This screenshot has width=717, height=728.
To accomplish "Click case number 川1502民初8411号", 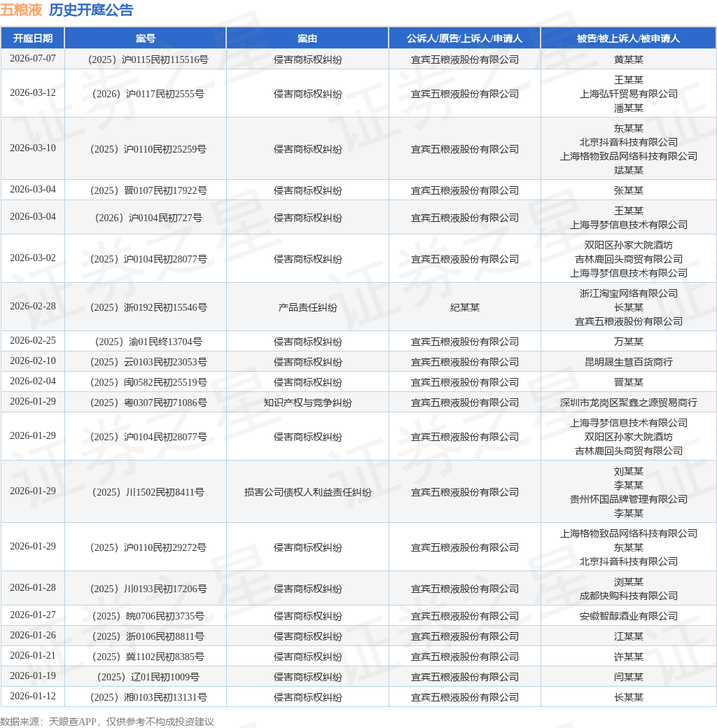I will [x=148, y=492].
